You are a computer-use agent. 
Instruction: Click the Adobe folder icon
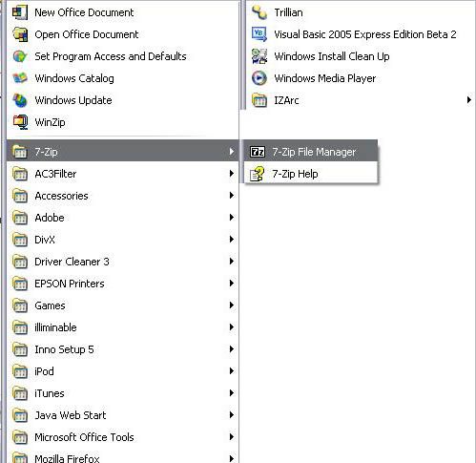click(x=20, y=218)
